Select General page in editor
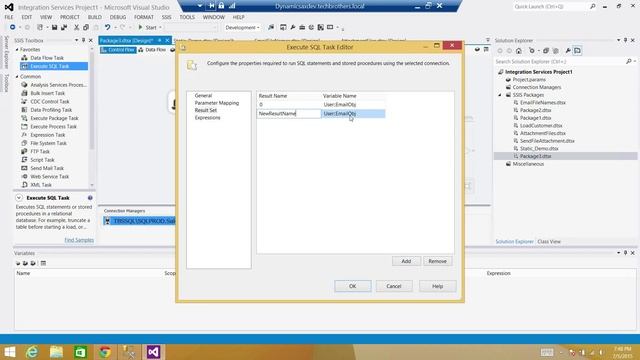The image size is (640, 360). 203,96
